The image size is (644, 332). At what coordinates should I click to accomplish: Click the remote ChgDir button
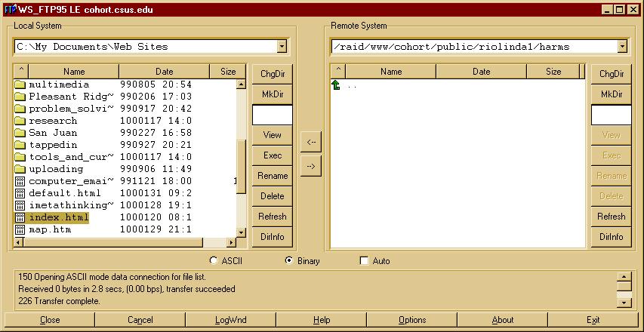coord(611,74)
